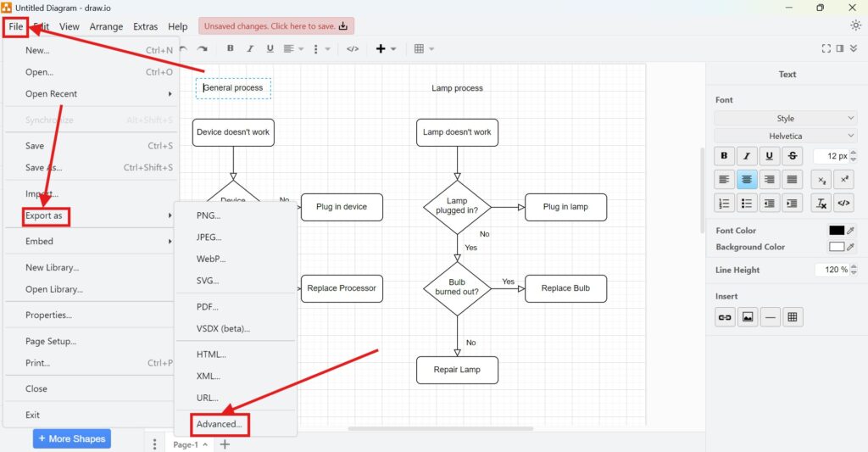Image resolution: width=868 pixels, height=452 pixels.
Task: Expand the Style dropdown under Font
Action: click(786, 118)
